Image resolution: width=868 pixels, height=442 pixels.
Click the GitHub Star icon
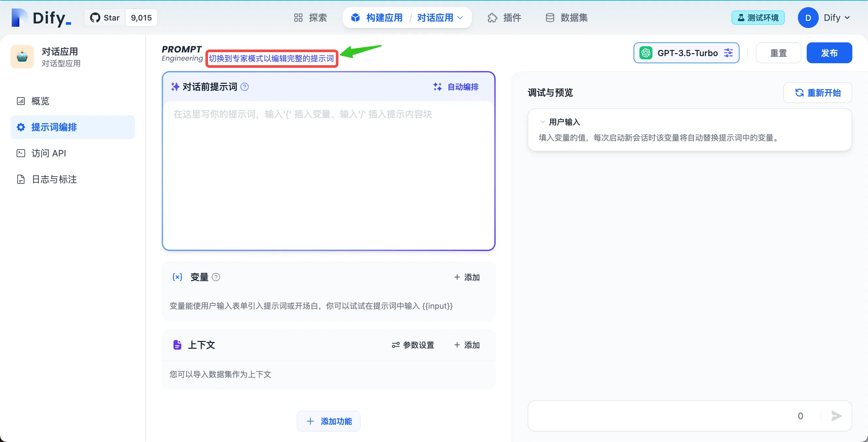95,18
